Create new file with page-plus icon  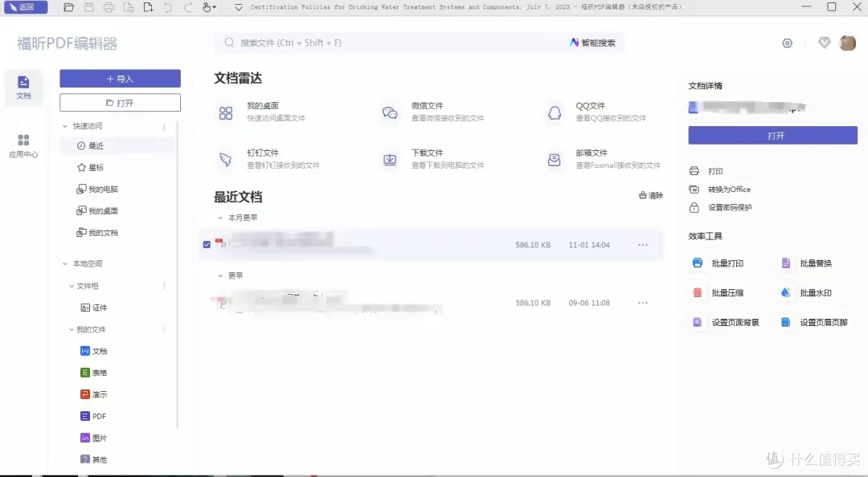click(x=149, y=8)
